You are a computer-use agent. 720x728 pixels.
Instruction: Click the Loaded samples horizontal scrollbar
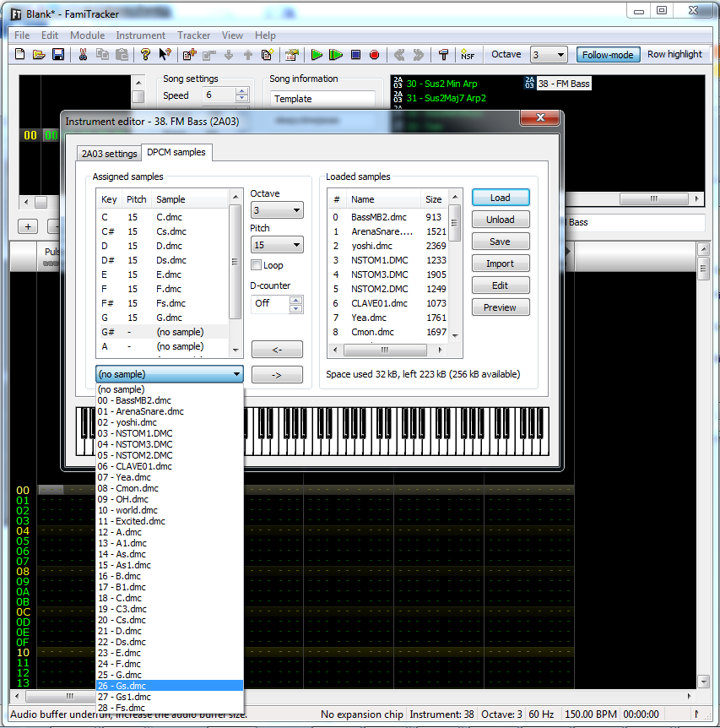(x=385, y=350)
